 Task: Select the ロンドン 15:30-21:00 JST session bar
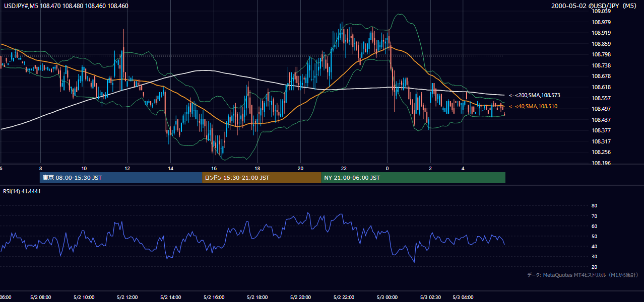262,178
